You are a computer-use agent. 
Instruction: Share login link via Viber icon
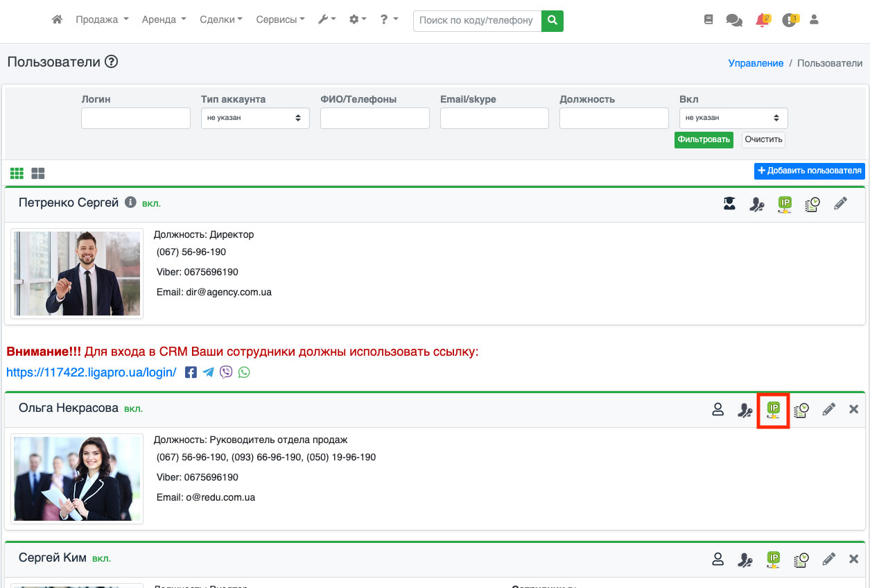226,372
